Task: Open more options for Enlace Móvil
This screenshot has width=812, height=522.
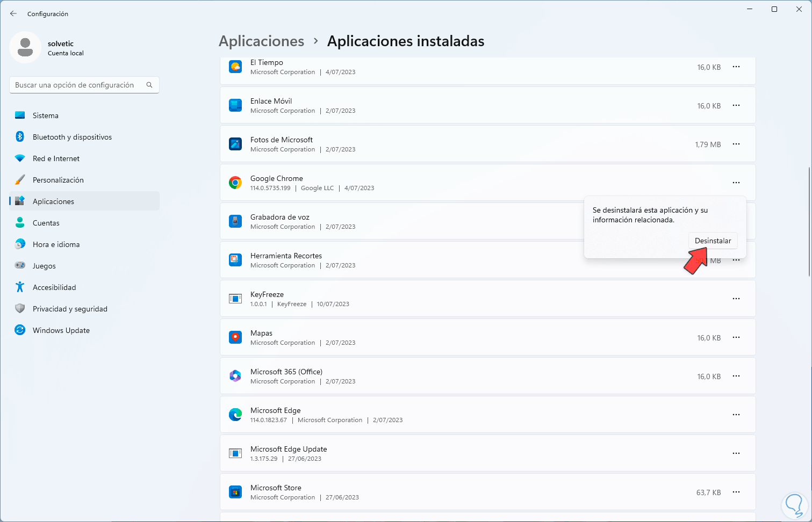Action: coord(736,105)
